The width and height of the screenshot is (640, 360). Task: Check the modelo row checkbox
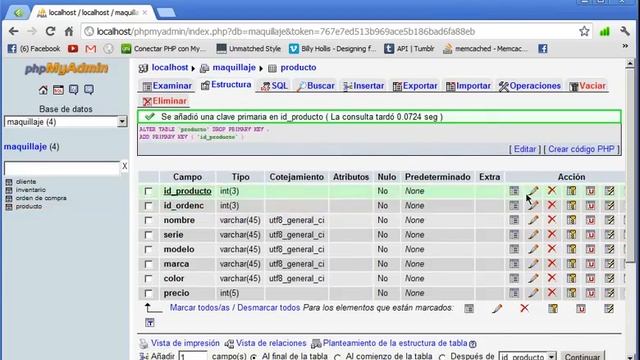pyautogui.click(x=148, y=249)
